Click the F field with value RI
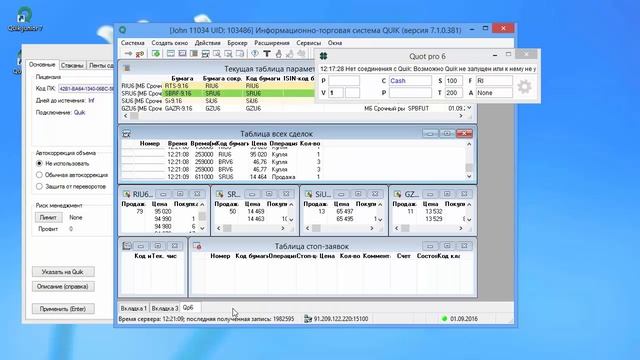This screenshot has width=640, height=360. (494, 81)
